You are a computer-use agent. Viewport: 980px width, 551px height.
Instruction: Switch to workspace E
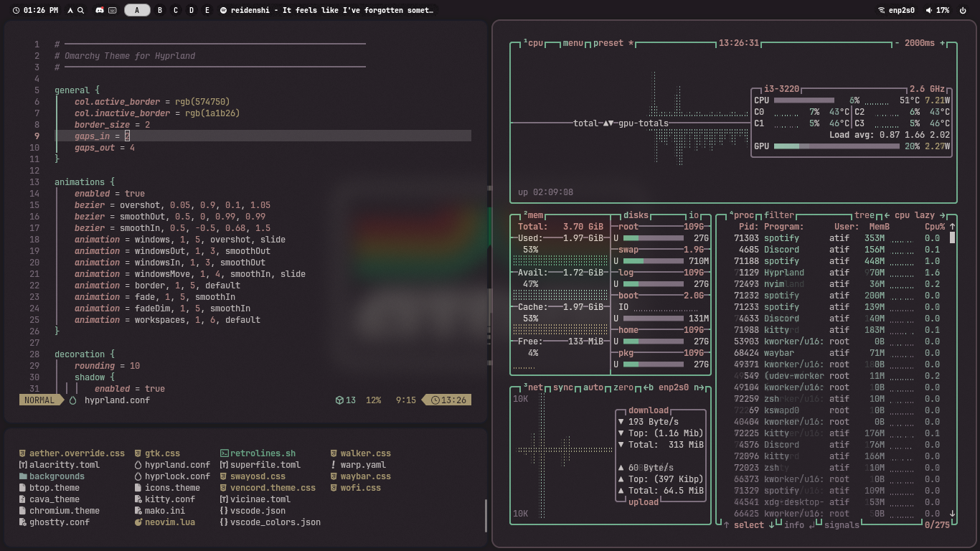207,11
